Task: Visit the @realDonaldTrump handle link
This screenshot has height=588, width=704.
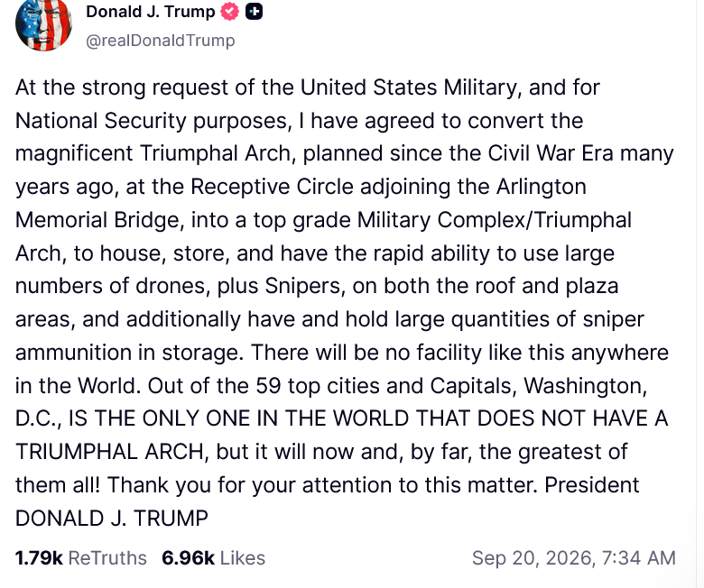Action: pos(161,41)
